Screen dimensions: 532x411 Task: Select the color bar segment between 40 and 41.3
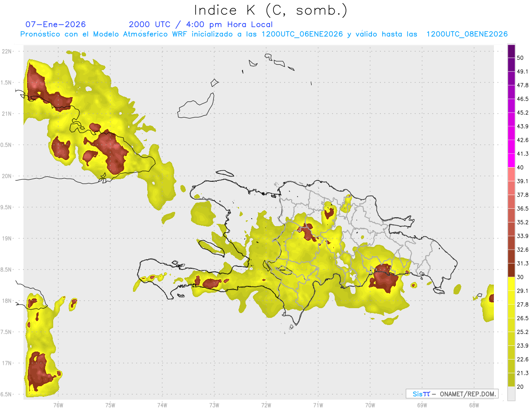[511, 160]
